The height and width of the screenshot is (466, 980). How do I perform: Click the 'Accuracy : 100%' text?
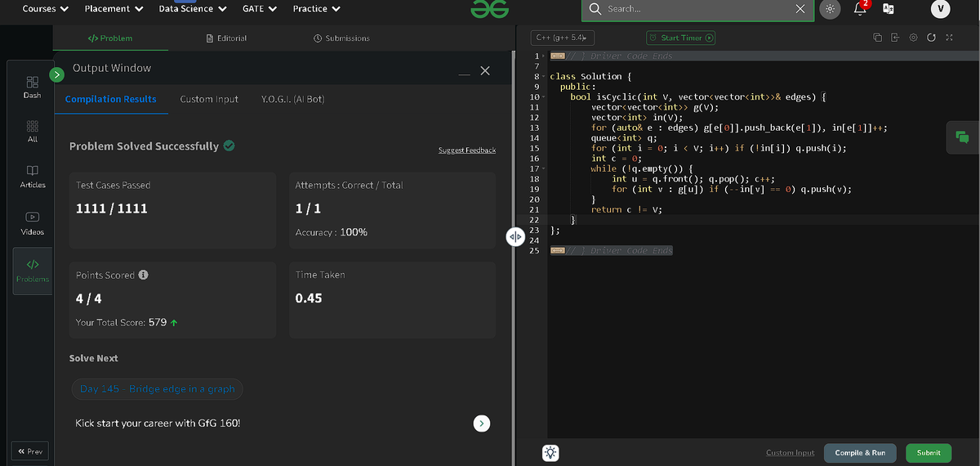[x=331, y=232]
